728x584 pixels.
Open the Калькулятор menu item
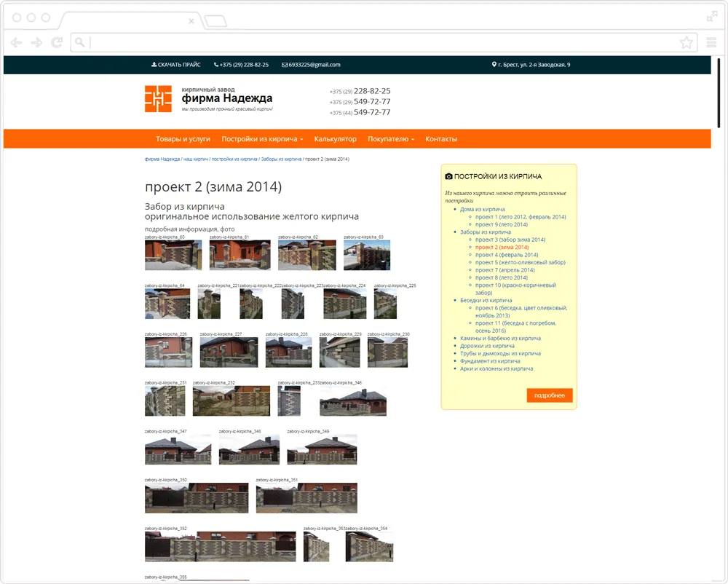pyautogui.click(x=335, y=139)
